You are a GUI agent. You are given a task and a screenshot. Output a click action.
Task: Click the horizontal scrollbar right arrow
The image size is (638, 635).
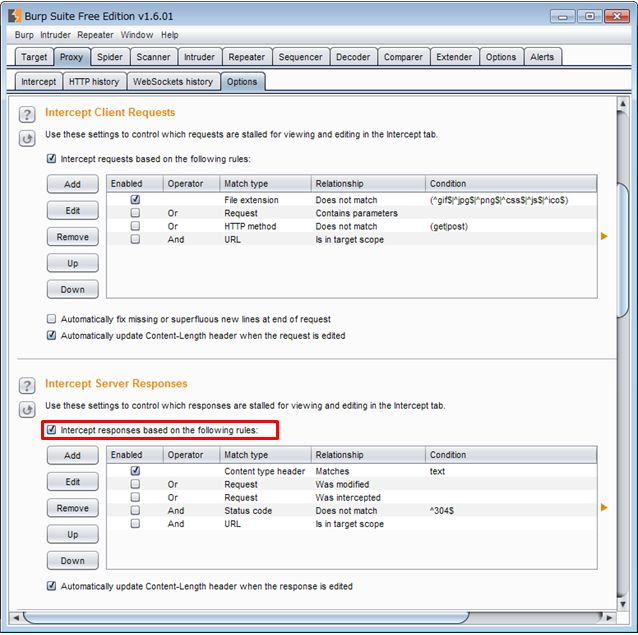609,618
